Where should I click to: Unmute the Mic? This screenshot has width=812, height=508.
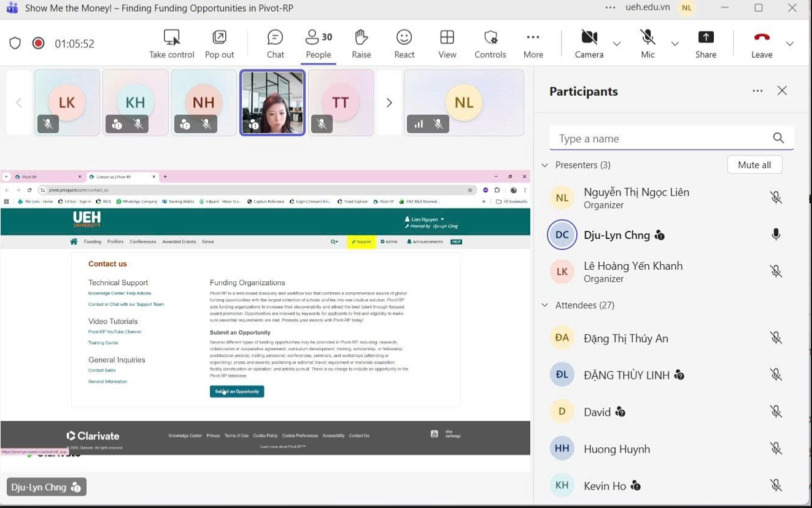point(648,44)
